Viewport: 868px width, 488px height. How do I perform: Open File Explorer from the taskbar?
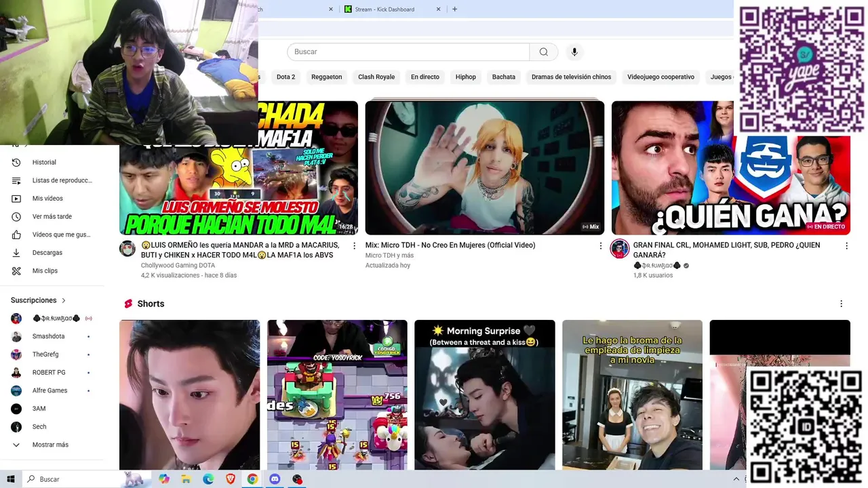click(186, 479)
